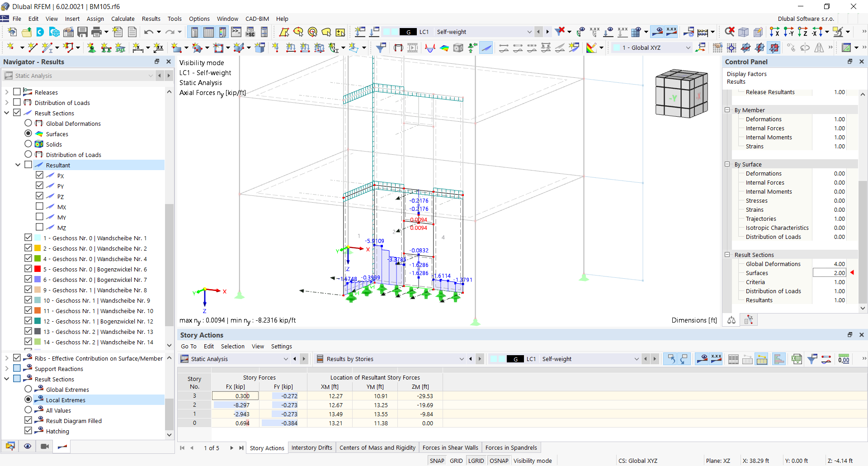Switch to the Interstory Drifts tab
This screenshot has height=466, width=868.
[x=312, y=447]
